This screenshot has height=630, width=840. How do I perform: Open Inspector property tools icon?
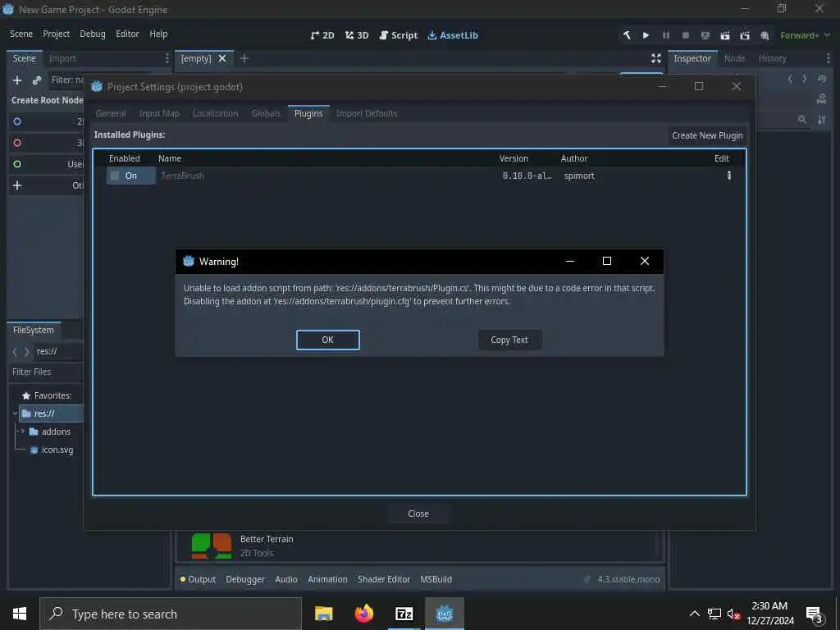click(x=822, y=120)
